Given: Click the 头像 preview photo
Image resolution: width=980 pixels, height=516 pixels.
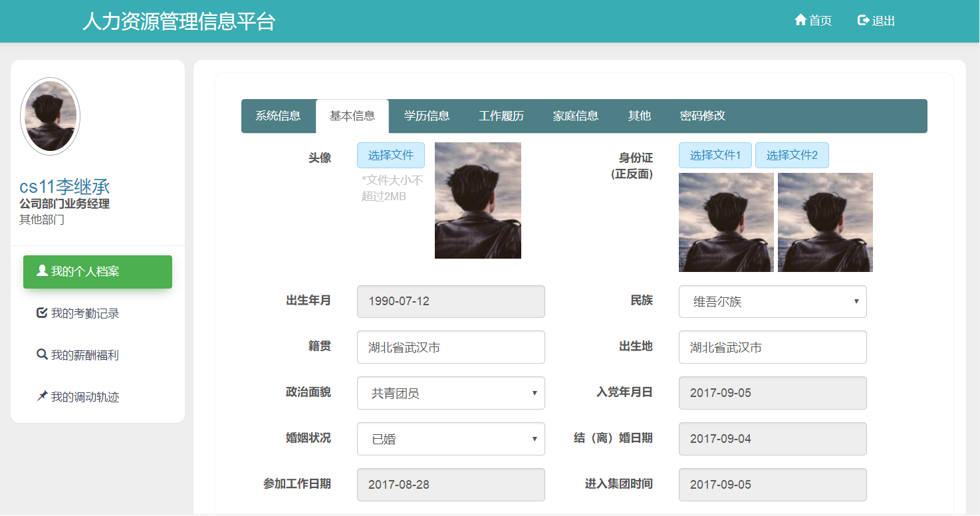Looking at the screenshot, I should (477, 200).
